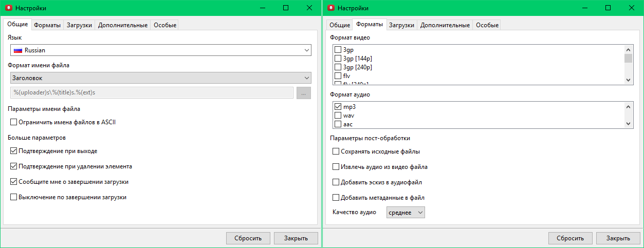Click scroll-up arrow in audio format list
Viewport: 644px width, 248px height.
(x=628, y=107)
